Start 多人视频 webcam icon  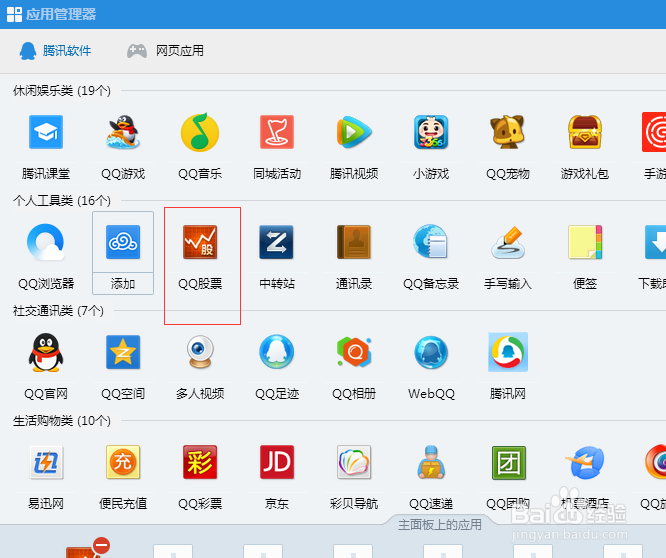200,352
